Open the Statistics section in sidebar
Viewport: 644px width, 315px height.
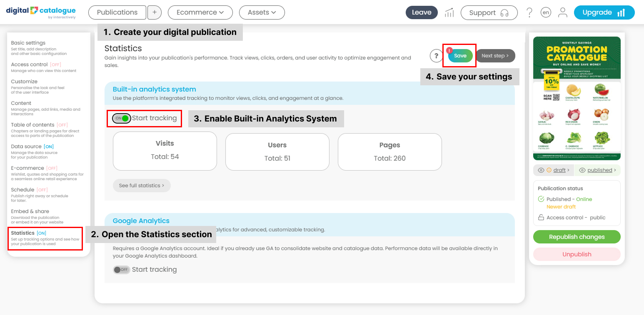(x=45, y=238)
